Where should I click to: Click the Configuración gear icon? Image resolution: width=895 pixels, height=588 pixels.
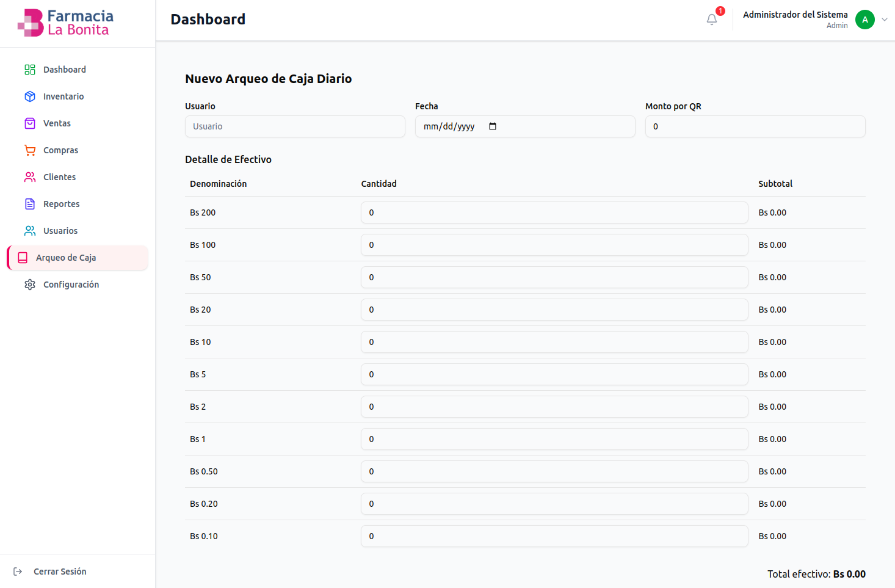coord(30,285)
